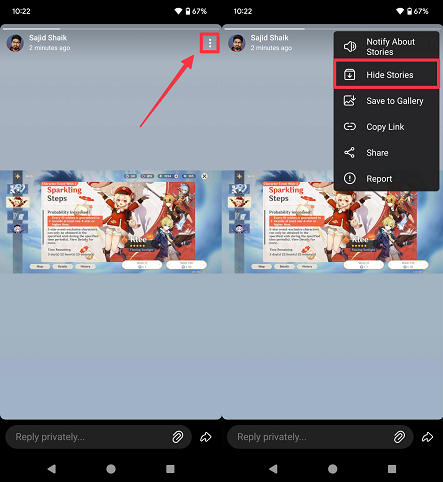This screenshot has width=443, height=482.
Task: Tap the Android back button on left screen
Action: point(52,469)
